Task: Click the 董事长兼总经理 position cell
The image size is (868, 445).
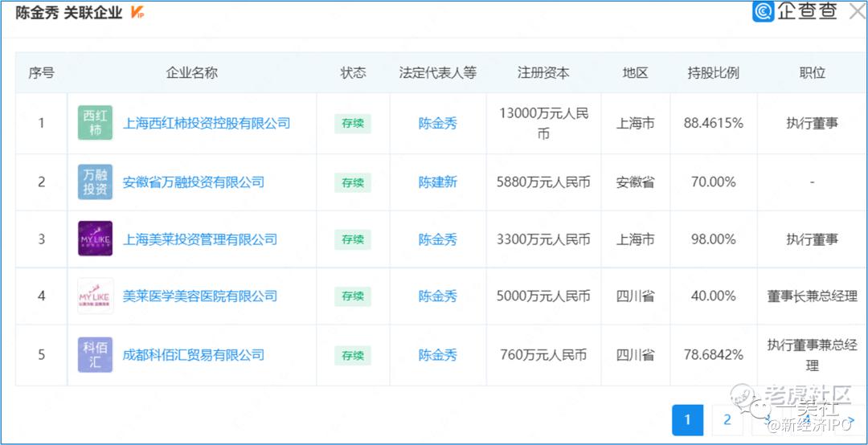Action: pos(813,296)
